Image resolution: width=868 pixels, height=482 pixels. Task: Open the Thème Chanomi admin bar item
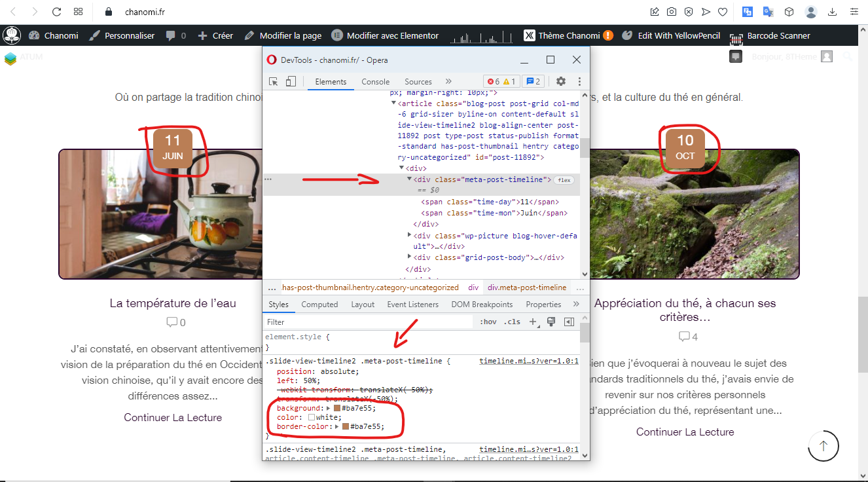[568, 35]
